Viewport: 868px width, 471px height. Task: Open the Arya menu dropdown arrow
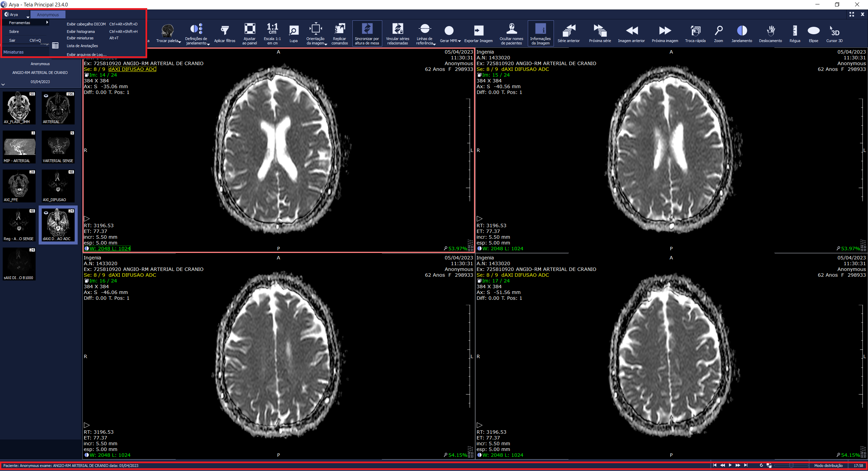click(x=28, y=17)
